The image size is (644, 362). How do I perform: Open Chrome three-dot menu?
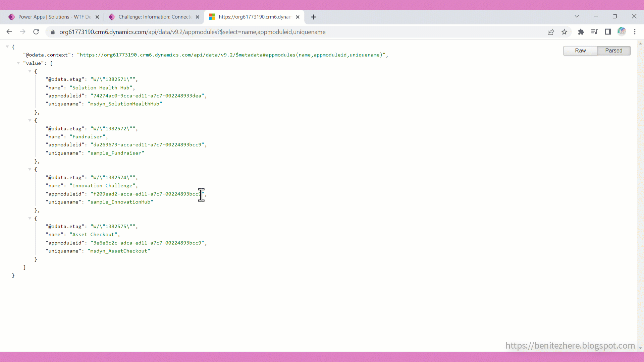click(635, 32)
